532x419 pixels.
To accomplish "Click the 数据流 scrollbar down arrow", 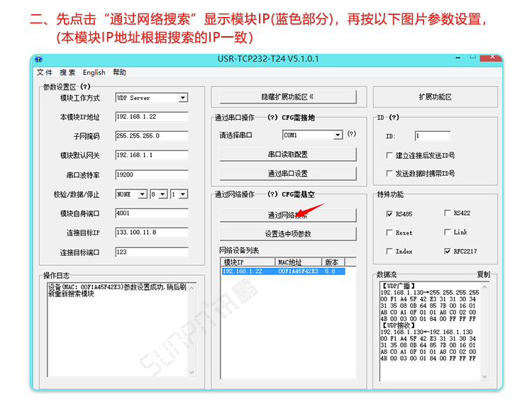I will pos(484,376).
